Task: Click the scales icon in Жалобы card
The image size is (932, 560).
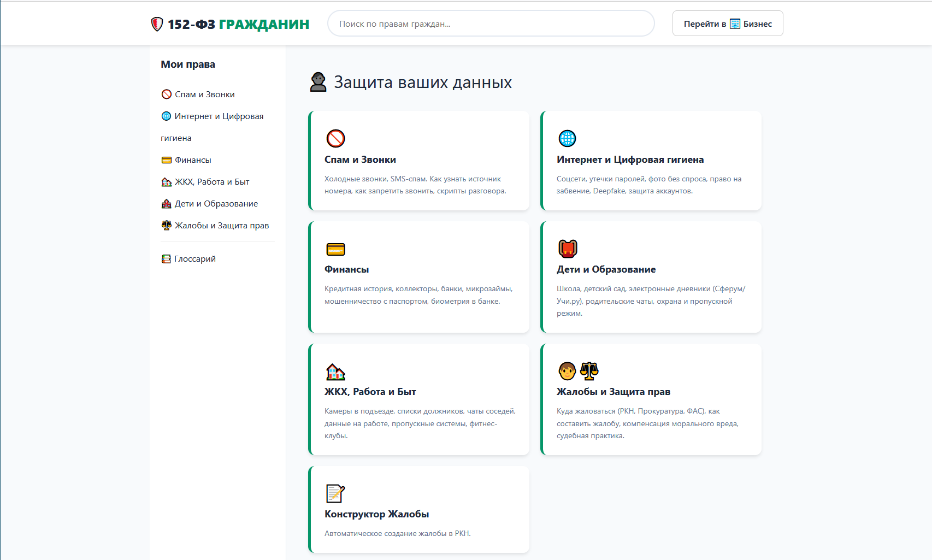Action: pos(589,371)
